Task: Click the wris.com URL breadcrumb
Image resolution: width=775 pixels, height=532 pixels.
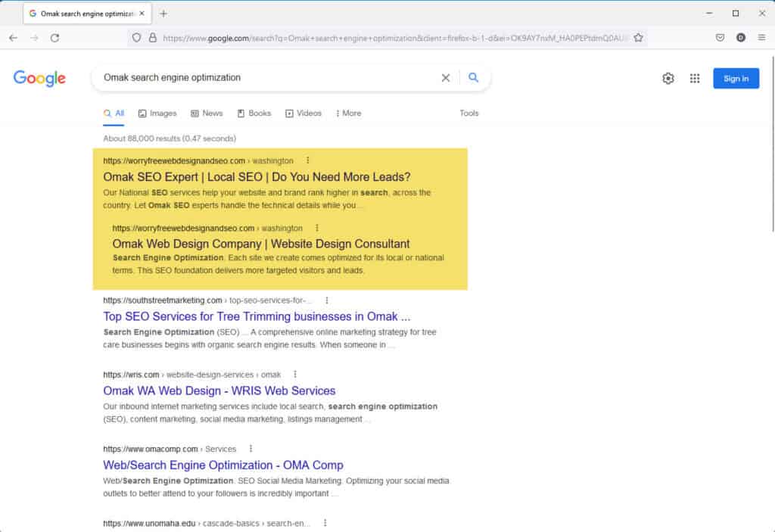Action: pos(191,375)
